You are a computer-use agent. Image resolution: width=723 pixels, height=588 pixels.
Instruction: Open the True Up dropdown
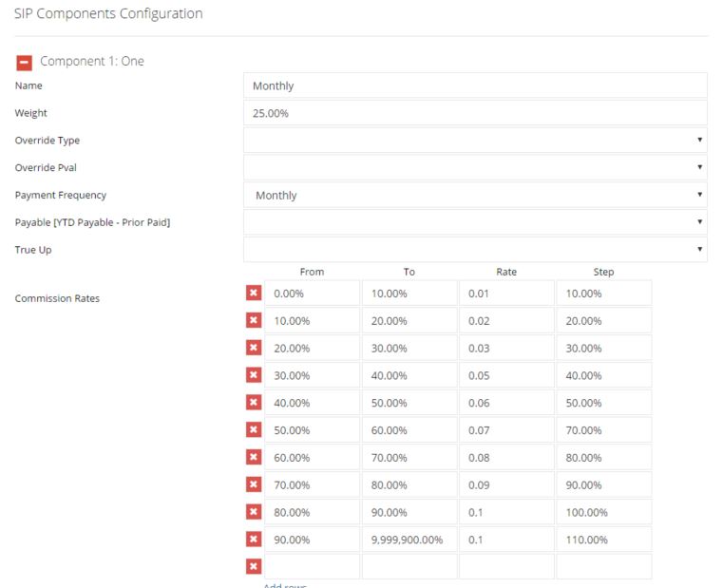[x=475, y=249]
